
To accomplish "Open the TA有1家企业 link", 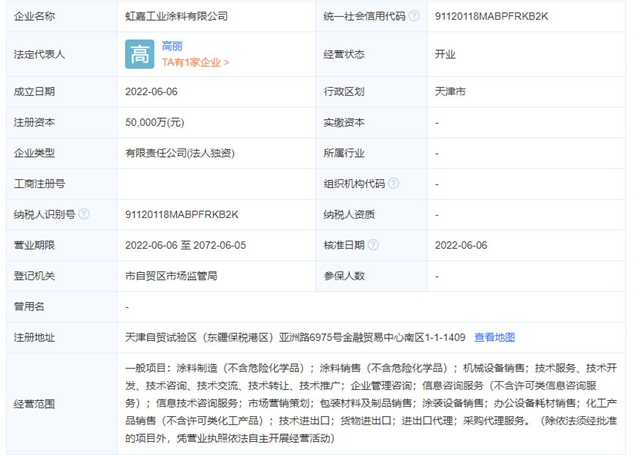I will [195, 62].
